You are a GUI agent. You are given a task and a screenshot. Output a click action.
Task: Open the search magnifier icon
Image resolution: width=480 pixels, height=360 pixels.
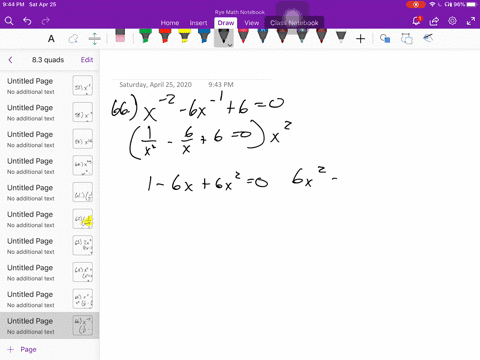(9, 21)
